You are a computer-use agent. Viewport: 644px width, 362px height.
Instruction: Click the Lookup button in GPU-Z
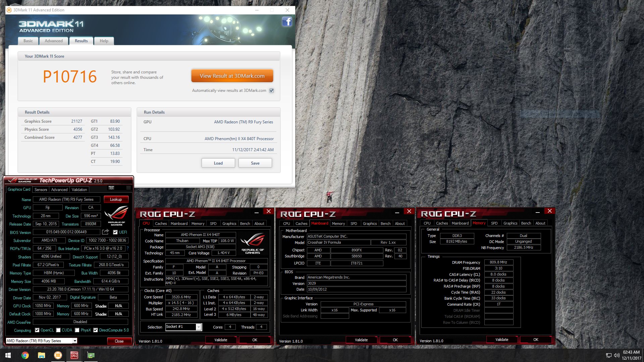point(116,199)
